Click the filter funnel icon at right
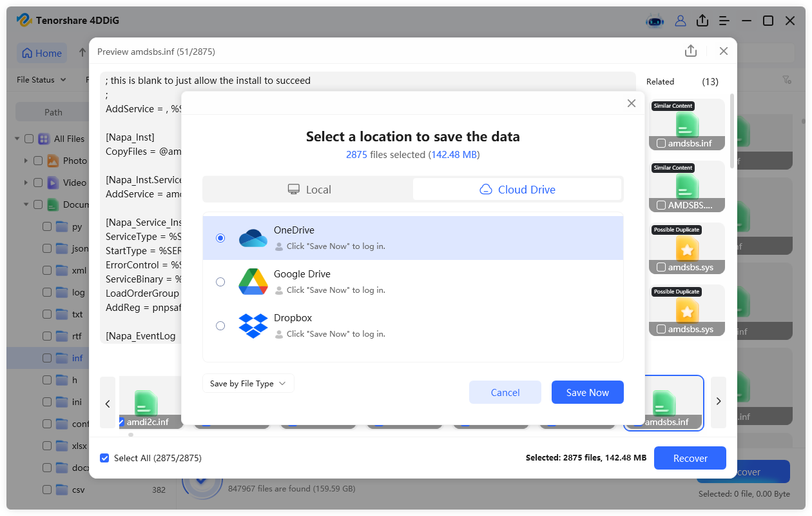812x516 pixels. (787, 80)
